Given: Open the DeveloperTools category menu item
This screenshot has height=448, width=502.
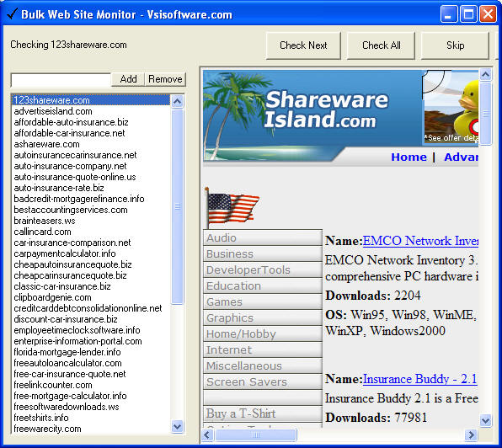Looking at the screenshot, I should (x=263, y=269).
